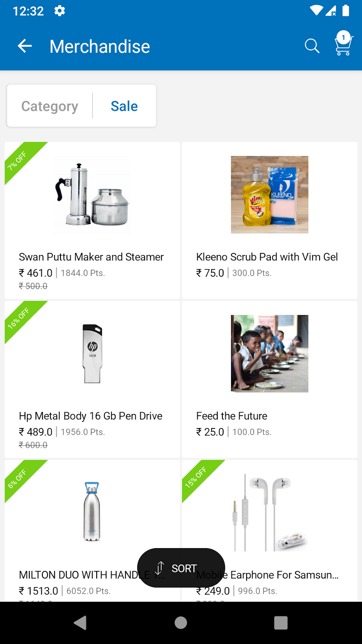Tap the Android recent apps square
This screenshot has width=362, height=644.
coord(281,623)
